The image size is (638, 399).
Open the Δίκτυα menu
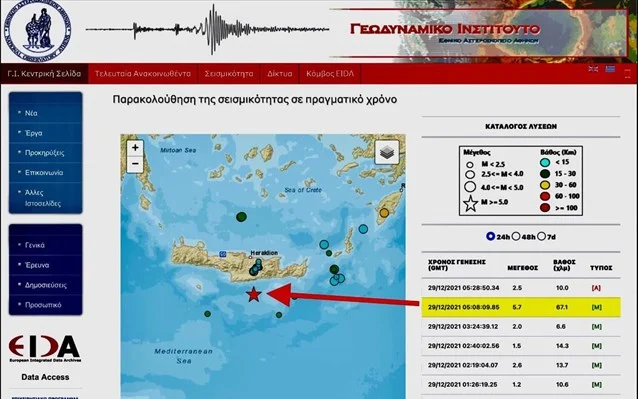click(280, 74)
